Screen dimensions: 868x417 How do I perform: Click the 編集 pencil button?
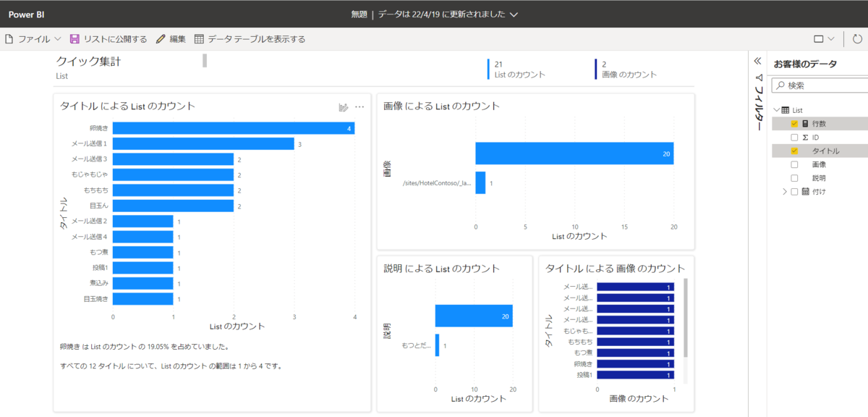click(x=171, y=39)
